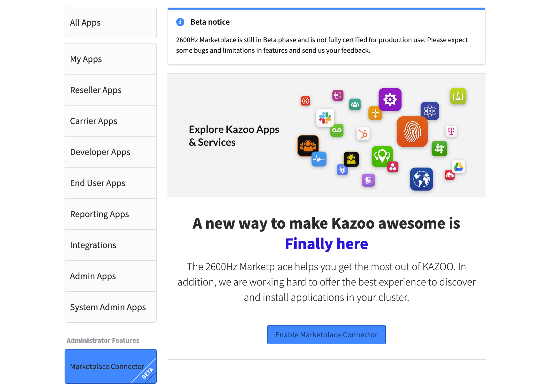The image size is (552, 392).
Task: Click the HubSpot app icon
Action: pyautogui.click(x=363, y=134)
